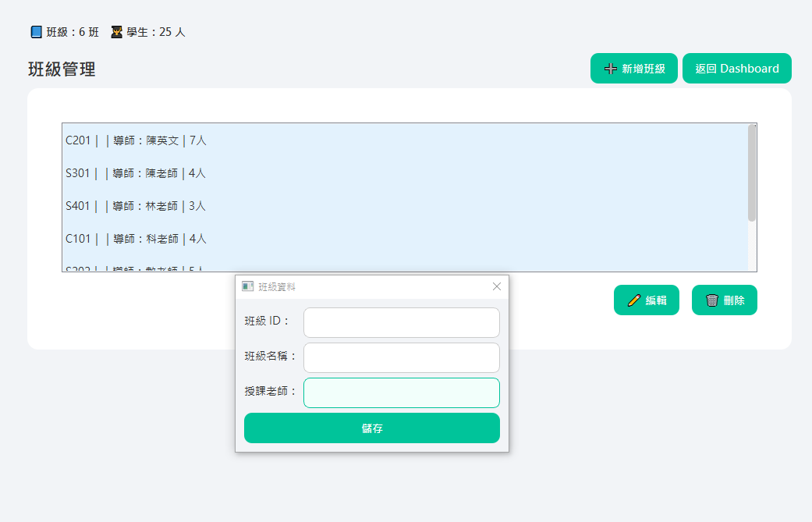Viewport: 812px width, 522px height.
Task: Select the 授課老師 input field
Action: pyautogui.click(x=401, y=392)
